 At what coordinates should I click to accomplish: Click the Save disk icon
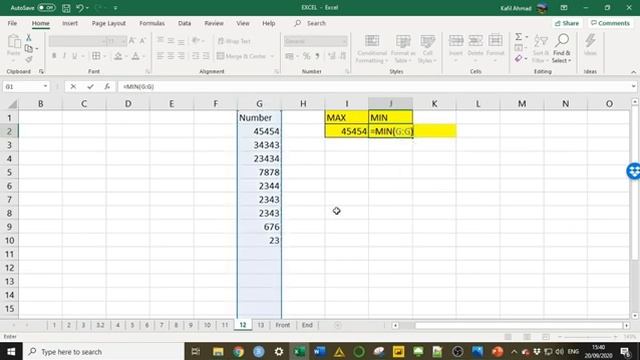click(66, 8)
